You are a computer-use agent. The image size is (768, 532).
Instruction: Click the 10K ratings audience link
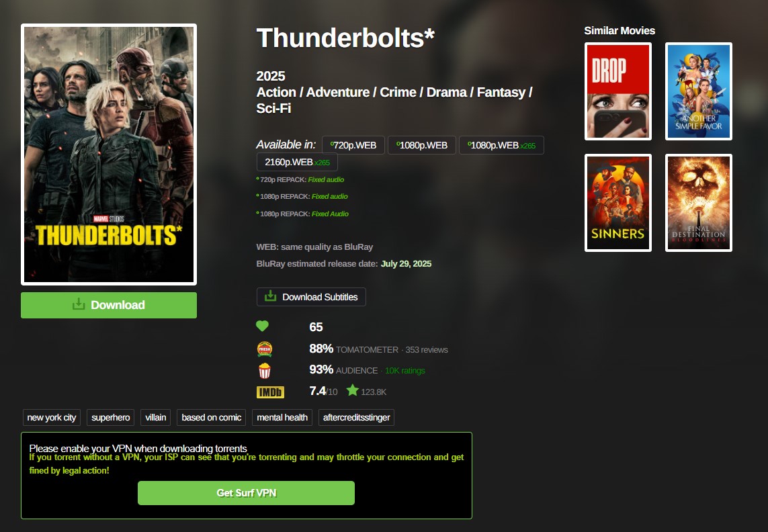point(404,371)
